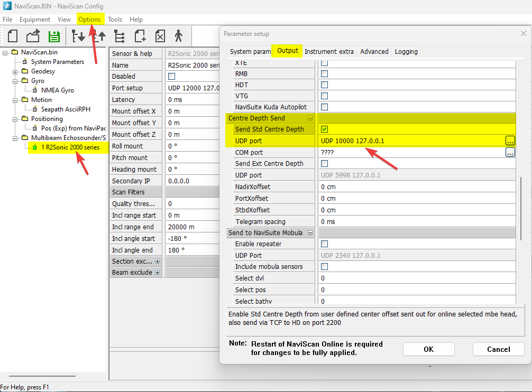Switch to the Instrument extra tab

click(x=329, y=51)
